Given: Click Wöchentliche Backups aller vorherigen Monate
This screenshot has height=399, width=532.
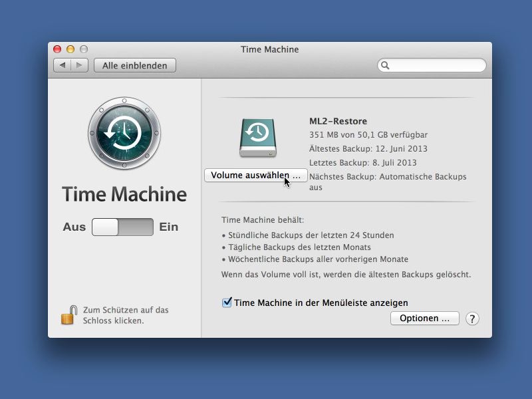Looking at the screenshot, I should [x=318, y=259].
